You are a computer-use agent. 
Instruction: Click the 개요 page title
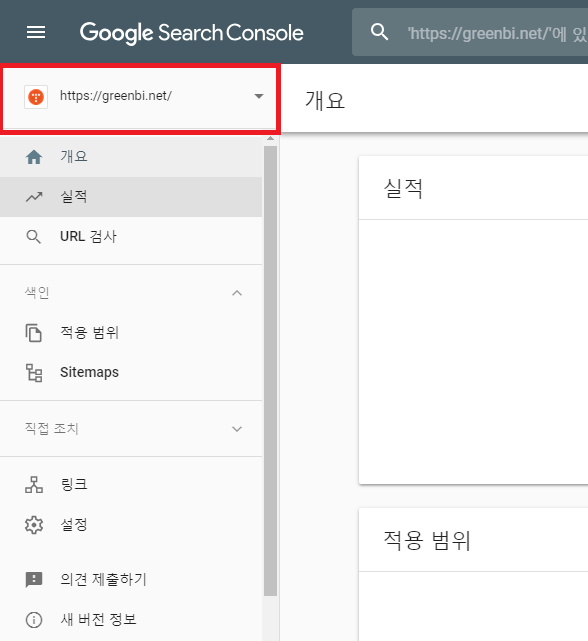click(x=325, y=100)
